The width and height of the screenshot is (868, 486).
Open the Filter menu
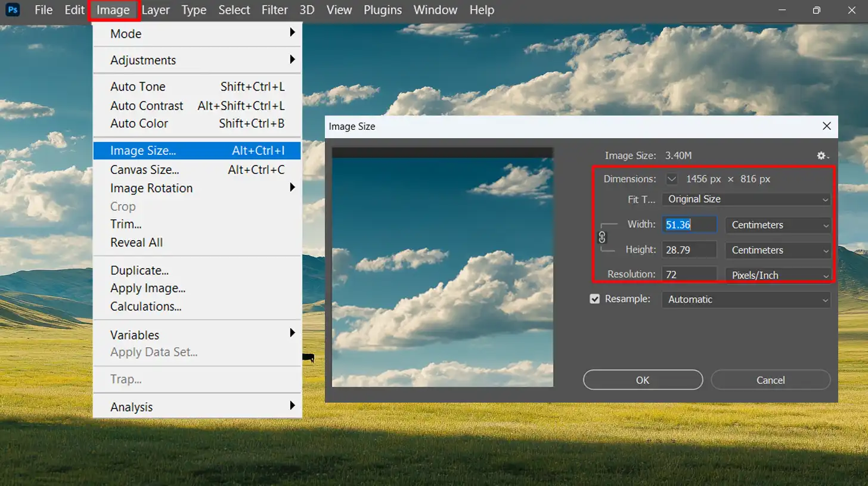(x=275, y=10)
